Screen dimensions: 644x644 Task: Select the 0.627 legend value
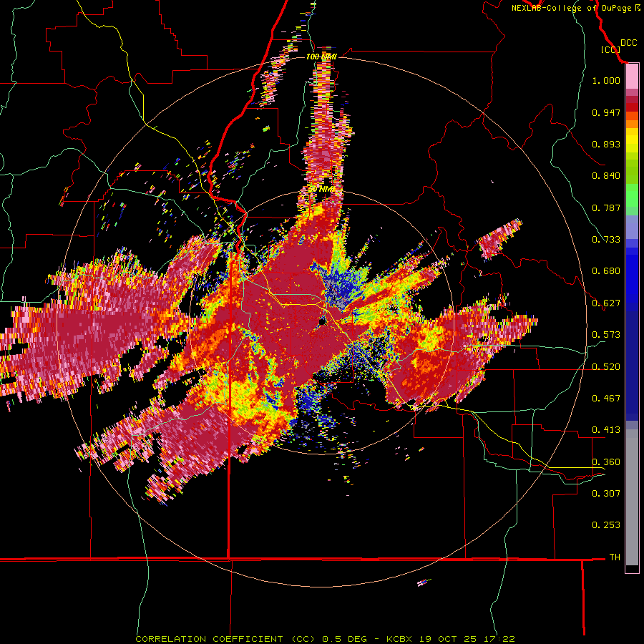click(x=606, y=303)
